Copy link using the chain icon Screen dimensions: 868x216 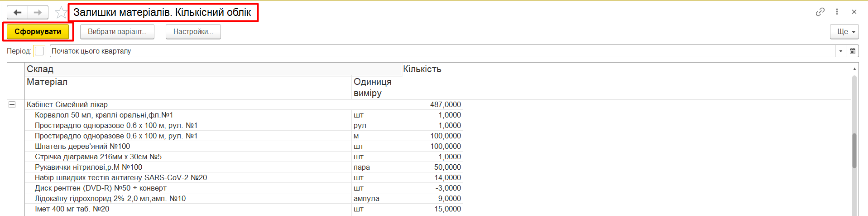point(820,12)
